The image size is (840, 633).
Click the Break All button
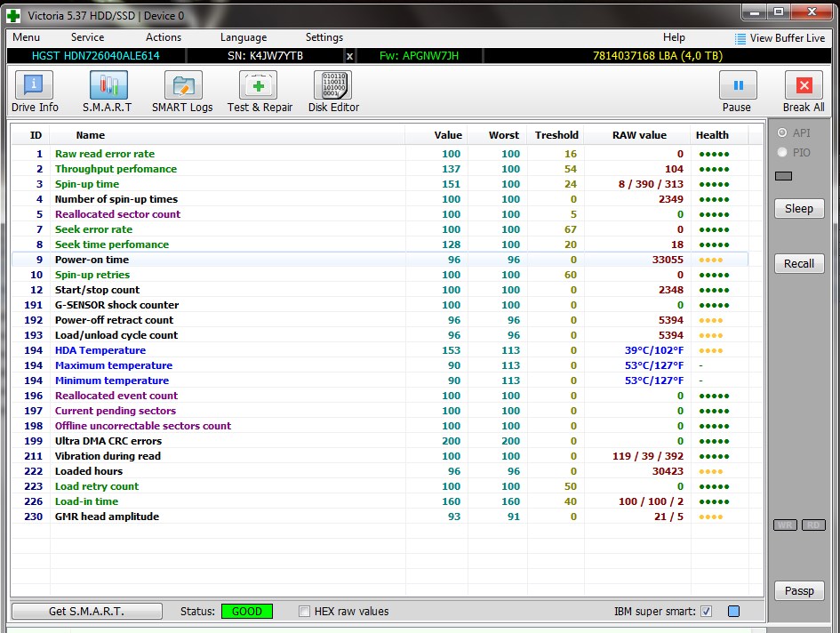click(x=804, y=92)
